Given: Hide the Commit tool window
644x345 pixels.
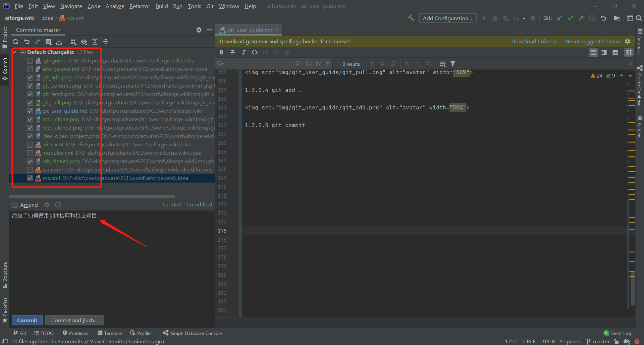Looking at the screenshot, I should [210, 30].
